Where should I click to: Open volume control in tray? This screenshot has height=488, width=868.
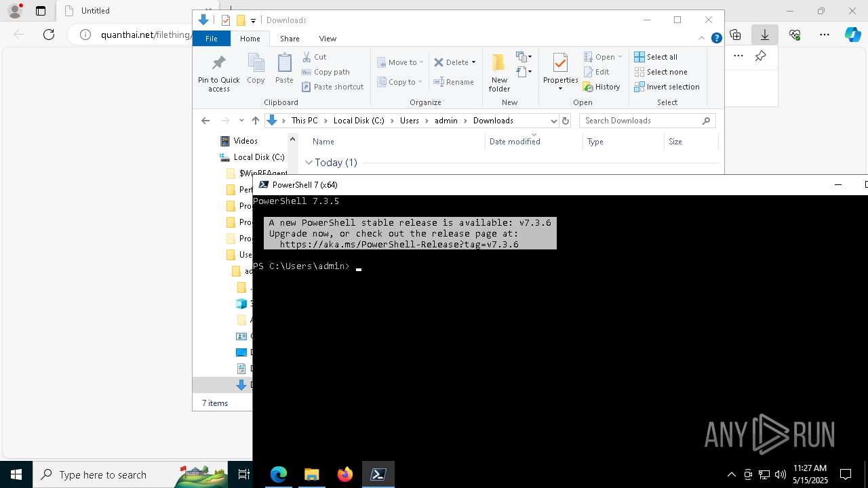point(781,474)
